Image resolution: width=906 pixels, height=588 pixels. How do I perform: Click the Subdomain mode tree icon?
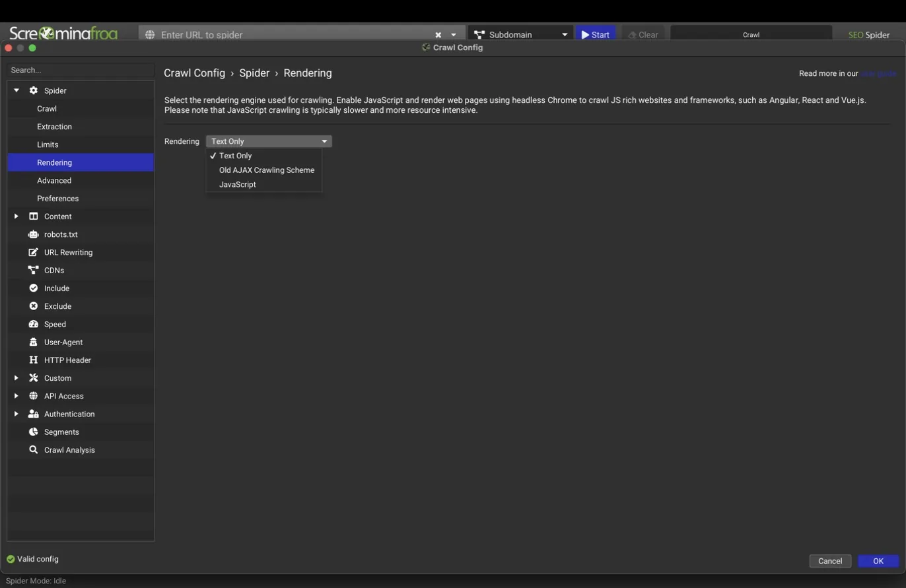[479, 34]
